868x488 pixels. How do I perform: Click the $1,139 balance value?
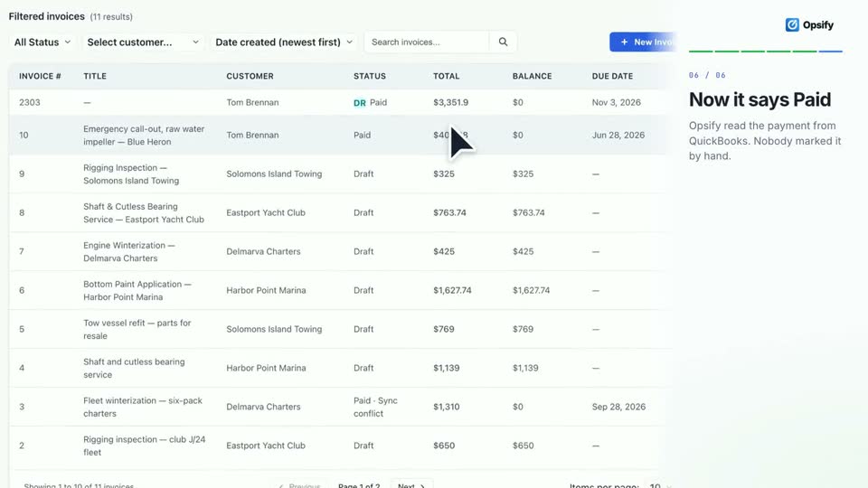(524, 368)
